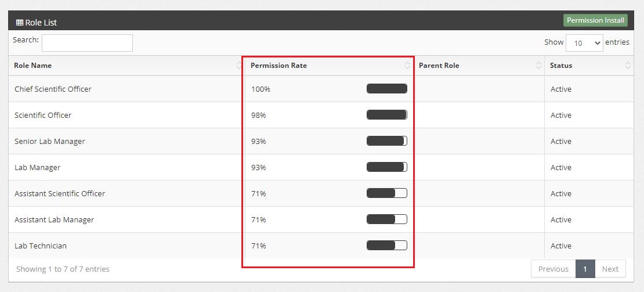The height and width of the screenshot is (292, 644).
Task: Select the Chief Scientific Officer row
Action: click(53, 89)
